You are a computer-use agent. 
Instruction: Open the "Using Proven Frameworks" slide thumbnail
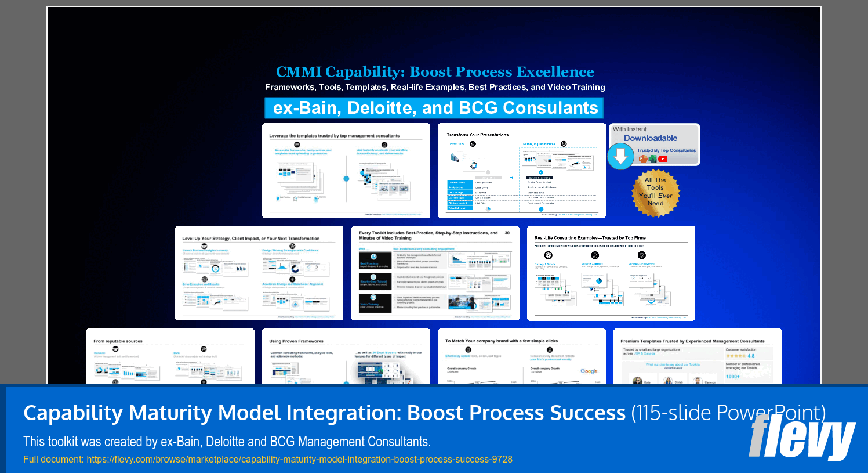pos(346,356)
